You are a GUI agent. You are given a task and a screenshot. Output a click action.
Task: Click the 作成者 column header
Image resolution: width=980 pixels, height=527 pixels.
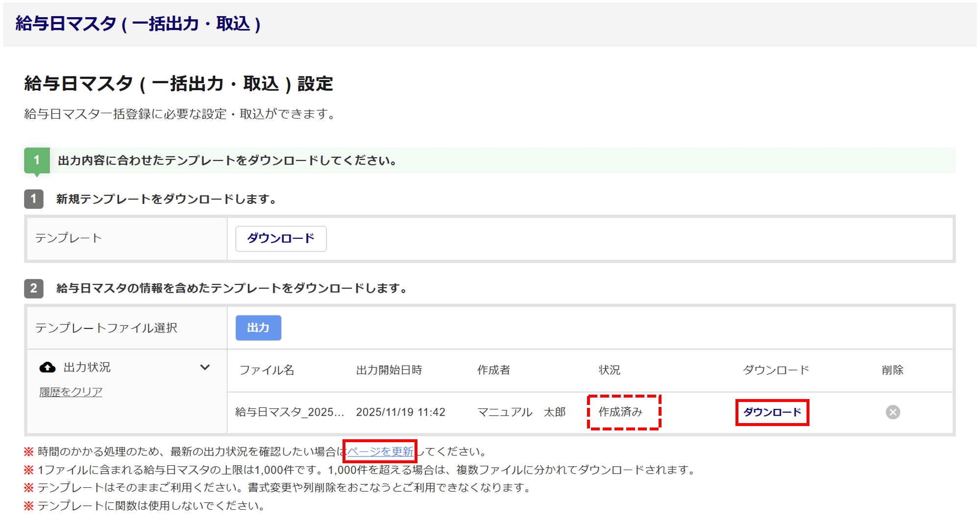pos(493,370)
